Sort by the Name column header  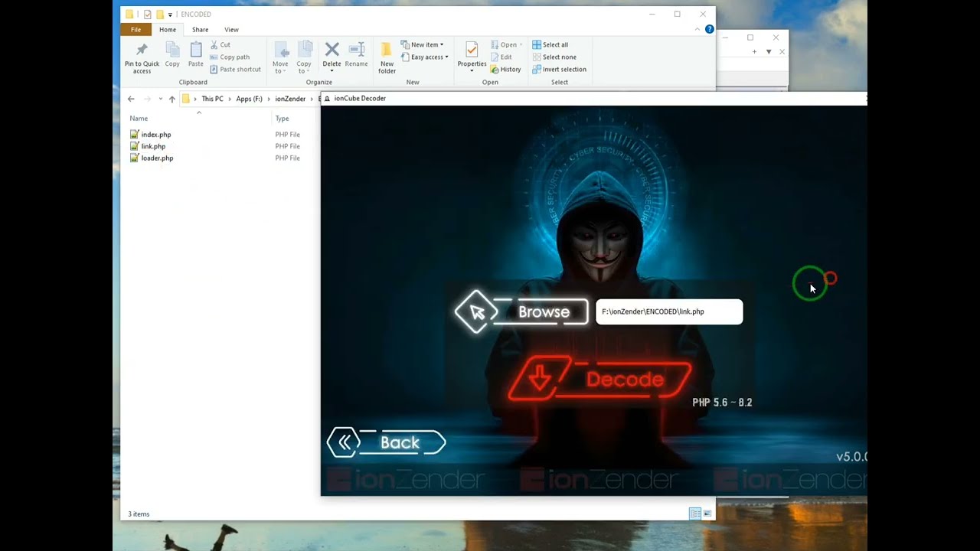(x=139, y=119)
